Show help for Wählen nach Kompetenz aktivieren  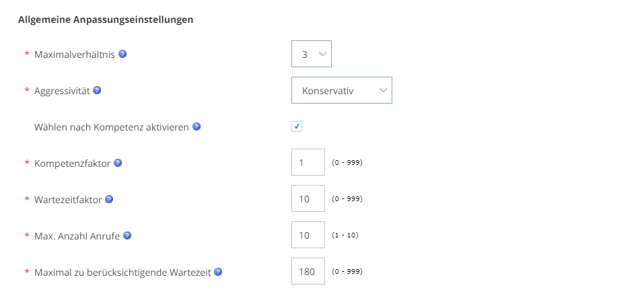pyautogui.click(x=196, y=126)
